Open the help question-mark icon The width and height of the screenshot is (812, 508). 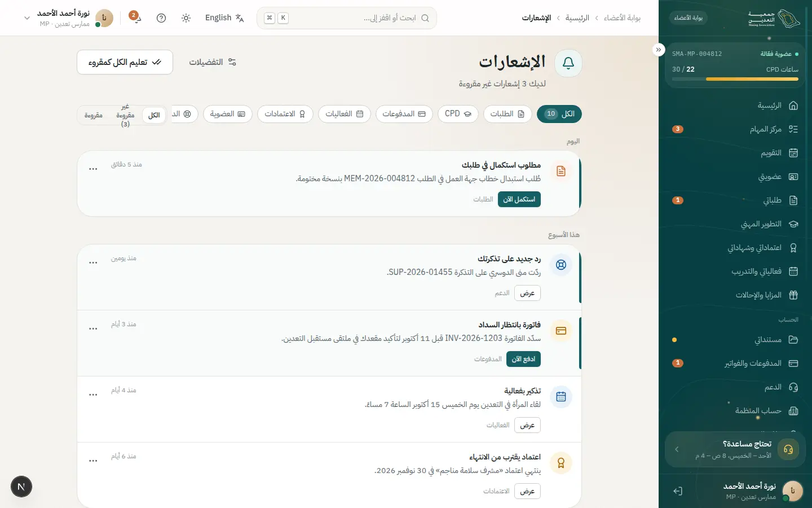tap(161, 18)
